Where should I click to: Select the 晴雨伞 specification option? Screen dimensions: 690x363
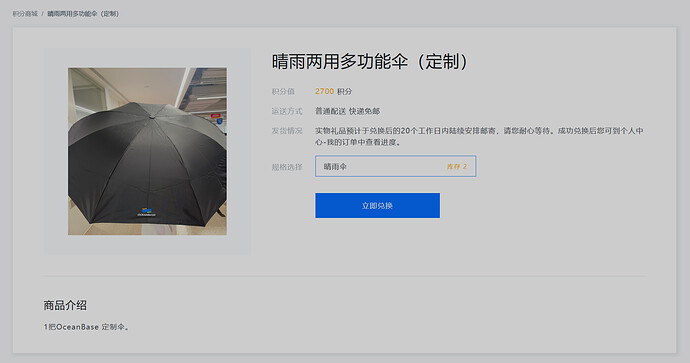click(x=395, y=166)
